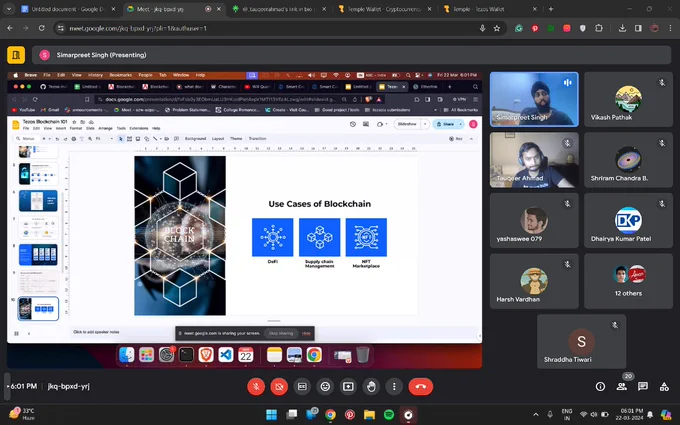Open Chrome from Windows taskbar
680x425 pixels.
tap(330, 415)
